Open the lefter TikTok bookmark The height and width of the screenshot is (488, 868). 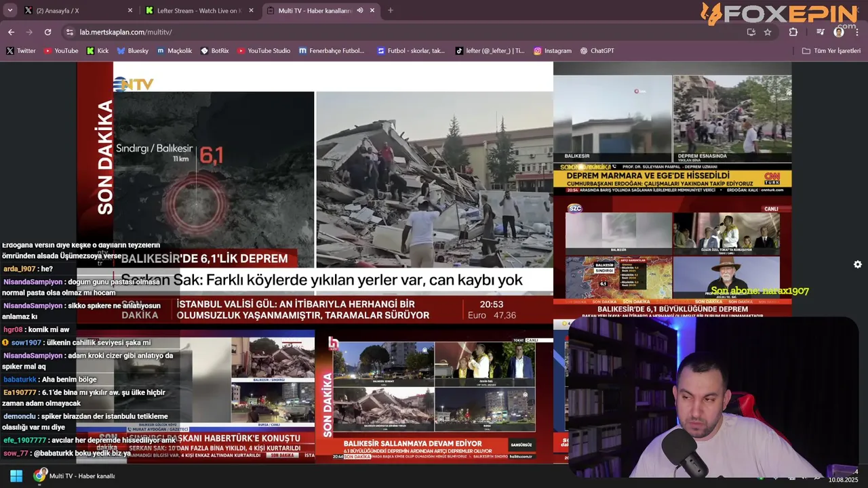(490, 51)
